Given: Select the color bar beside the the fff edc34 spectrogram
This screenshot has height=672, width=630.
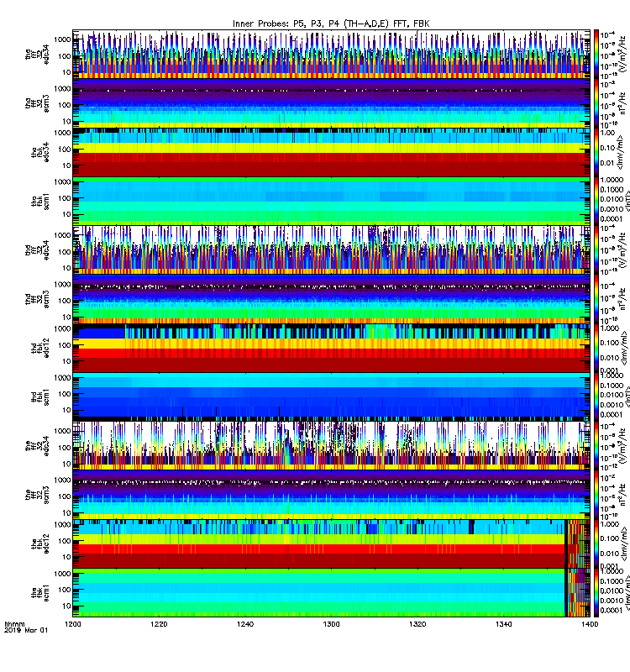Looking at the screenshot, I should pyautogui.click(x=596, y=445).
